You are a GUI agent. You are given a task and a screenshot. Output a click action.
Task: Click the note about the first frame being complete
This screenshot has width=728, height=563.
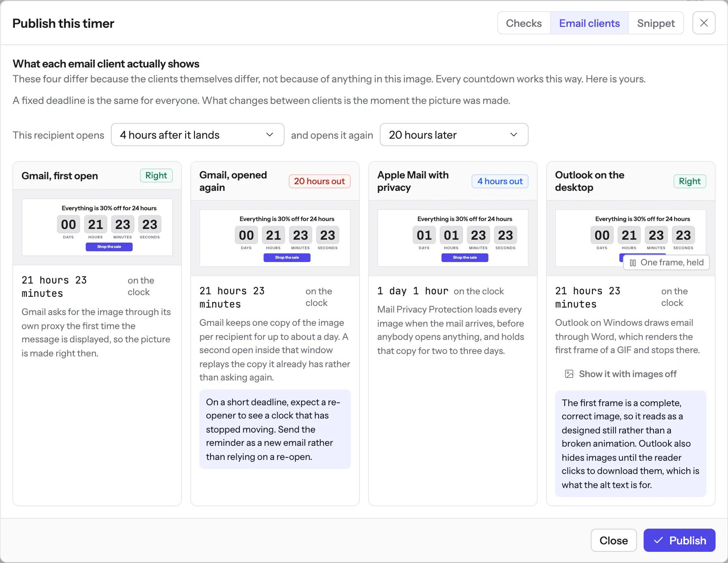631,444
